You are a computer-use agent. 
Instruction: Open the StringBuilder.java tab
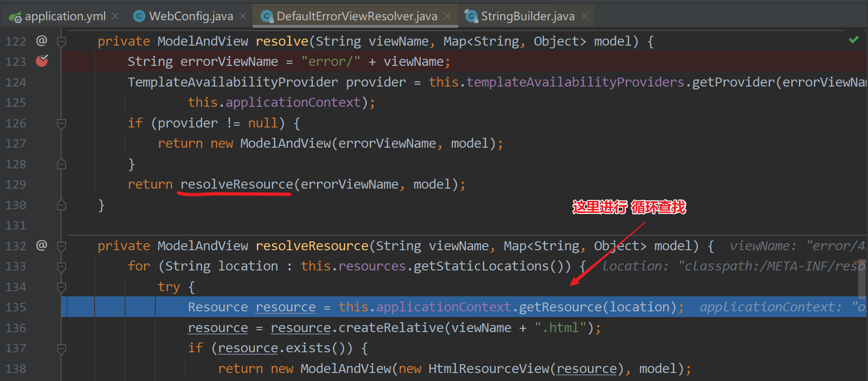527,16
